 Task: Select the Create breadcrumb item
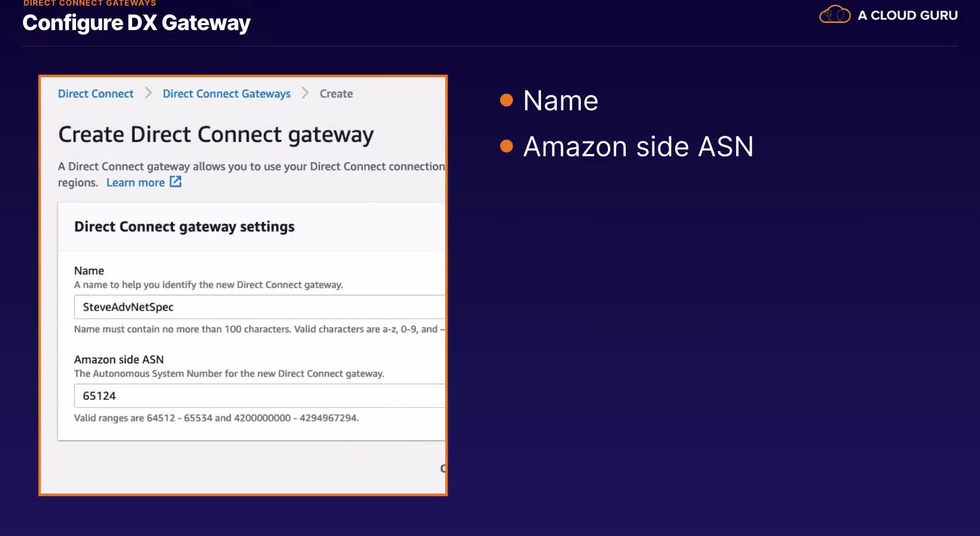point(336,94)
